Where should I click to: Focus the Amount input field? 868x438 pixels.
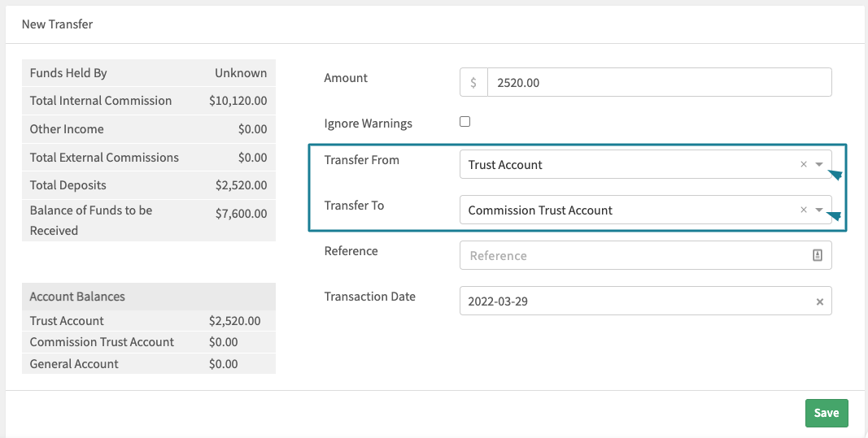click(x=659, y=82)
